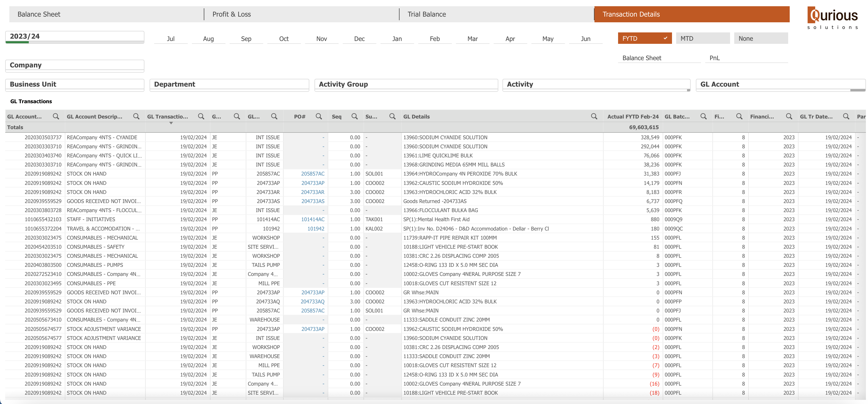Search the GL Tr Date column
Image resolution: width=868 pixels, height=404 pixels.
tap(846, 116)
